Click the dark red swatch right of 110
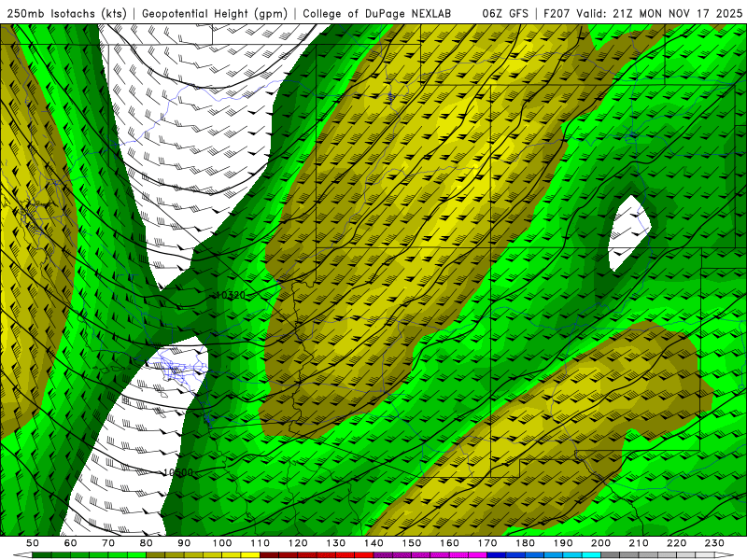 click(x=270, y=555)
